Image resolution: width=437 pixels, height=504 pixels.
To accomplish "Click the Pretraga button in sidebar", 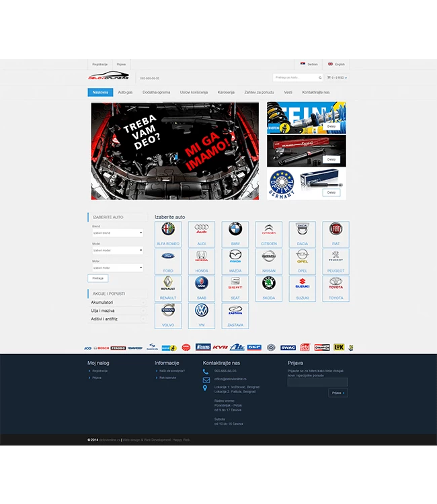I will [x=98, y=278].
